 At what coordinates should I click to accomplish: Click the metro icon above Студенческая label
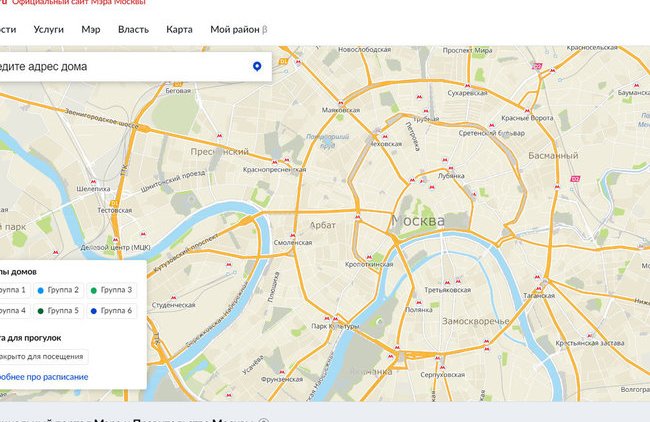pyautogui.click(x=173, y=298)
